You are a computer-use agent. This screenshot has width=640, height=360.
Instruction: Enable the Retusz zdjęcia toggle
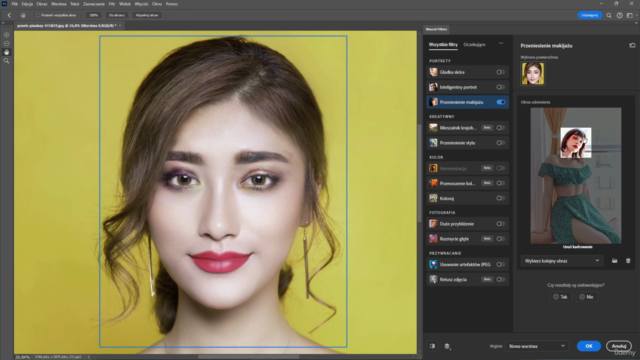tap(500, 280)
